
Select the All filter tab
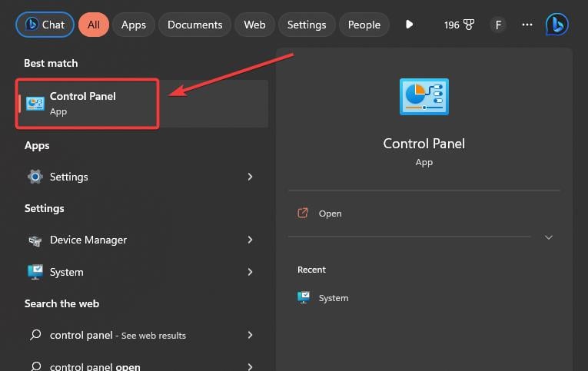click(94, 25)
